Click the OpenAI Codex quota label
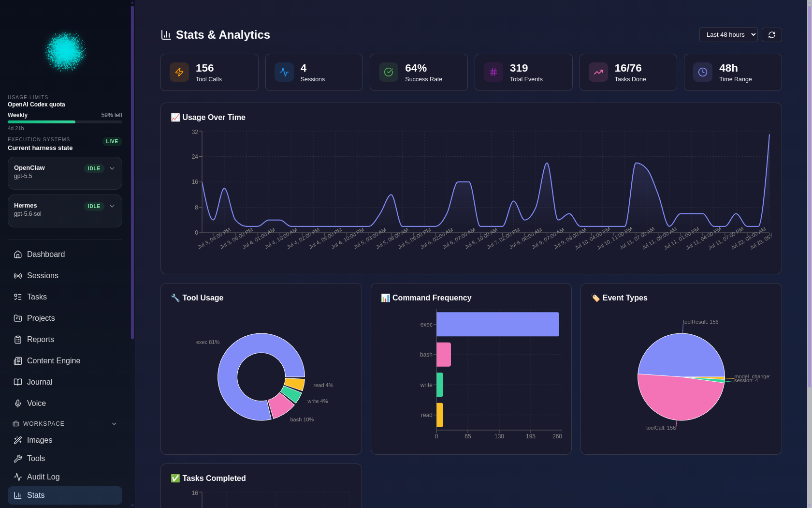Screen dimensions: 812x508 (x=36, y=105)
